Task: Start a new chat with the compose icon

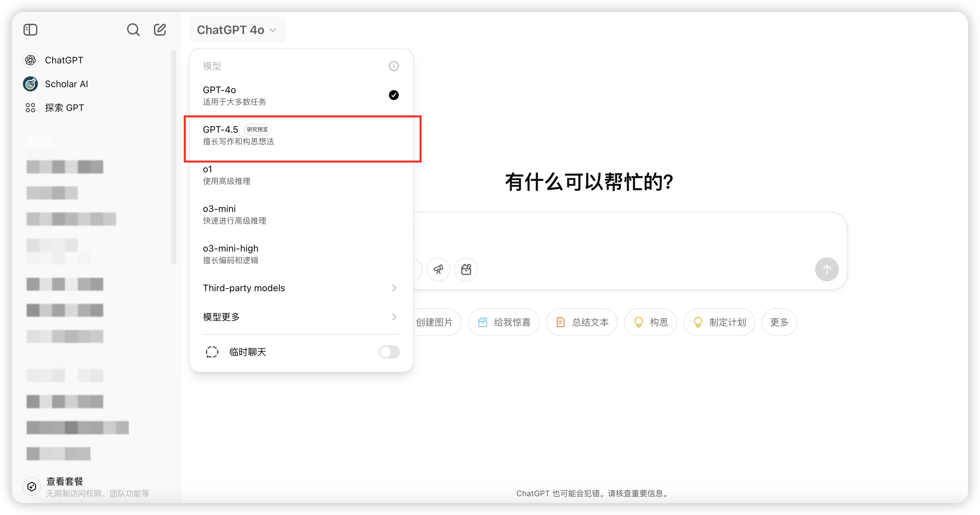Action: click(160, 30)
